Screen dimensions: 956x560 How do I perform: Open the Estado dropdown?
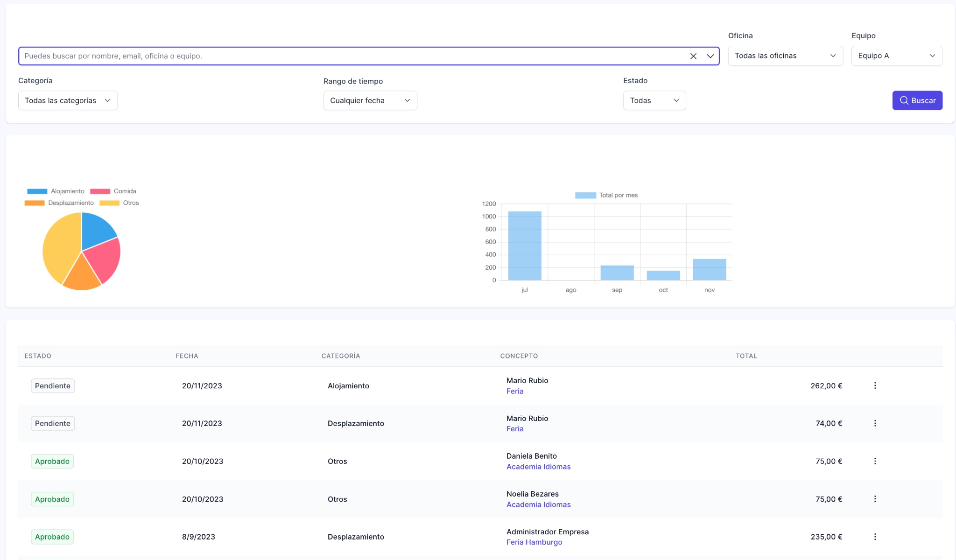(x=654, y=100)
